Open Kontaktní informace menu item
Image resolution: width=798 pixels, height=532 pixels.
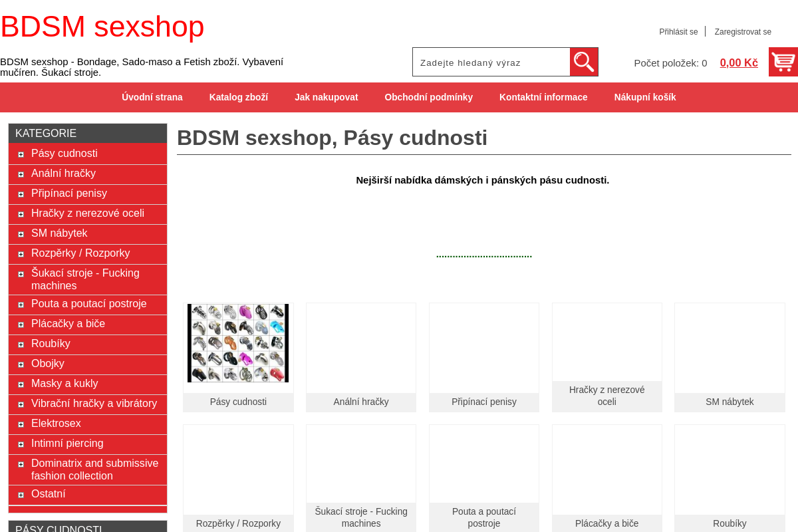tap(543, 97)
